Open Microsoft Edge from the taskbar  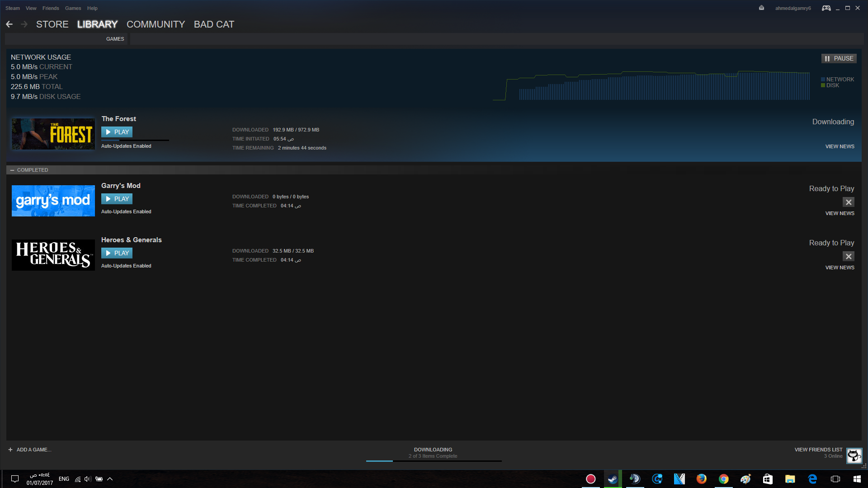pyautogui.click(x=812, y=479)
